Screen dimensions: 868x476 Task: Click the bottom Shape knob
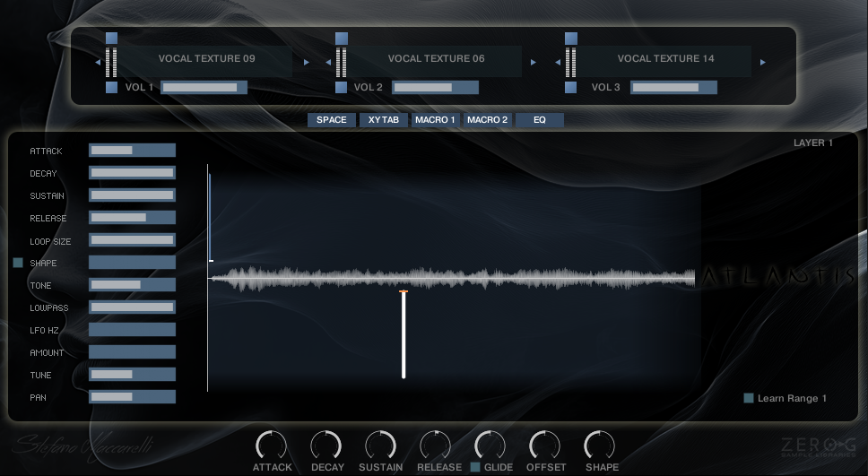point(600,446)
